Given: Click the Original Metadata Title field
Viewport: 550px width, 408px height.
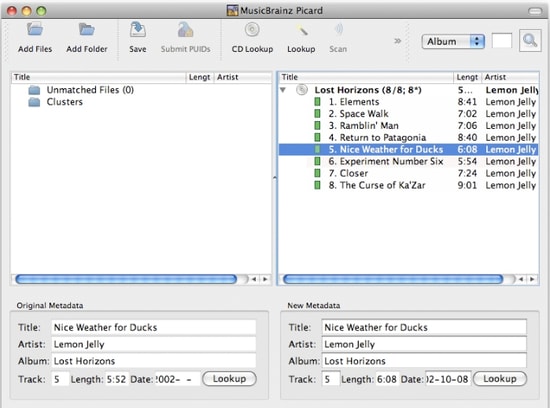Looking at the screenshot, I should 154,327.
